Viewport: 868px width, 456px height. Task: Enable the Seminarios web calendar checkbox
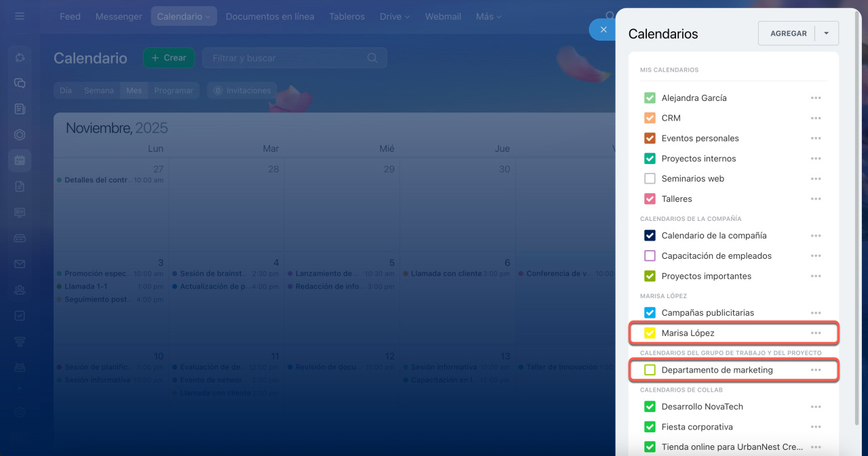(x=650, y=179)
